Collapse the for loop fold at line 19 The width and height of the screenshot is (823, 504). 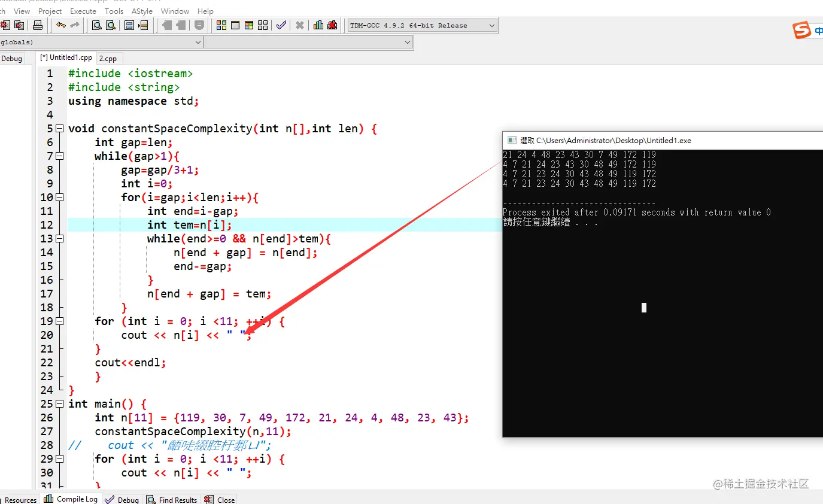(x=59, y=321)
